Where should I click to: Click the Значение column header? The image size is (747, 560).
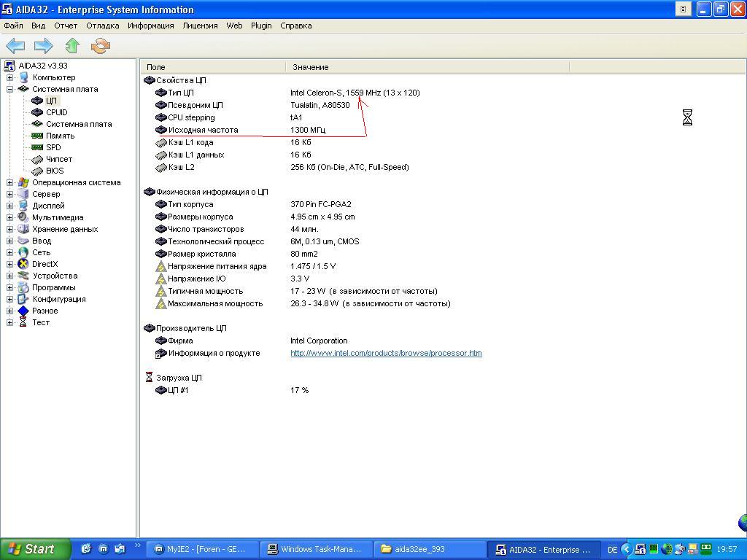(x=427, y=67)
